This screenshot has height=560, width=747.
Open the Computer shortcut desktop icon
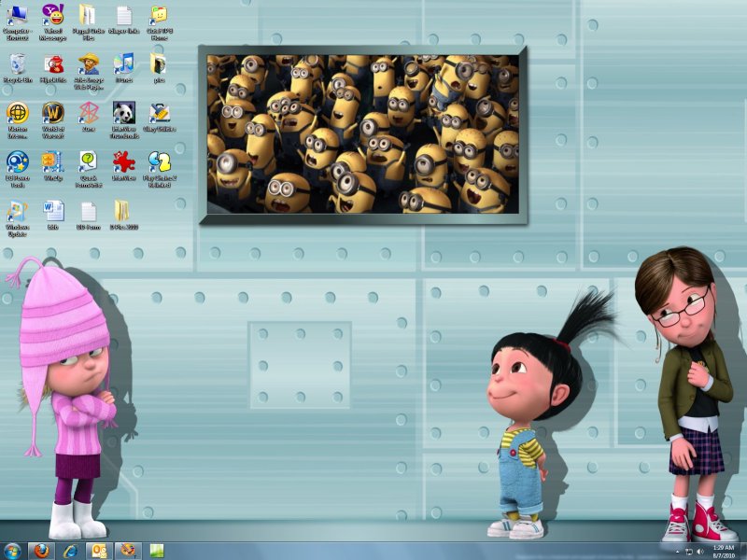pos(17,22)
